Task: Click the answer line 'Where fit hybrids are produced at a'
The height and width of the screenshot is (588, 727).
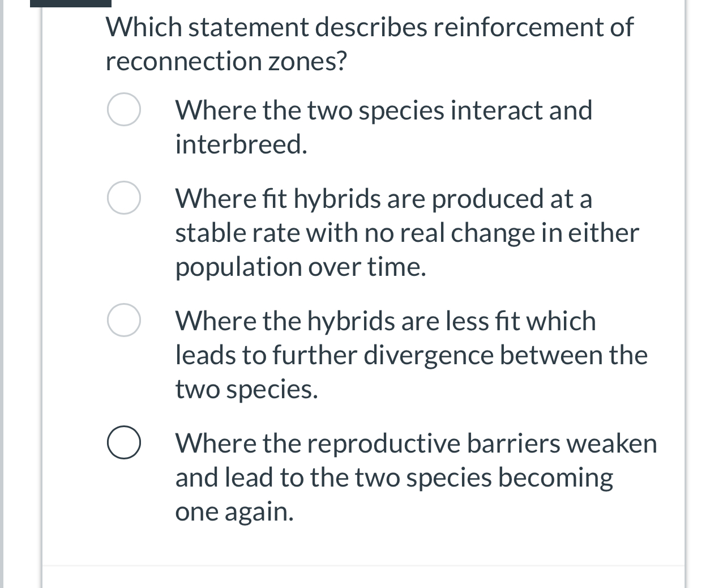Action: click(384, 199)
